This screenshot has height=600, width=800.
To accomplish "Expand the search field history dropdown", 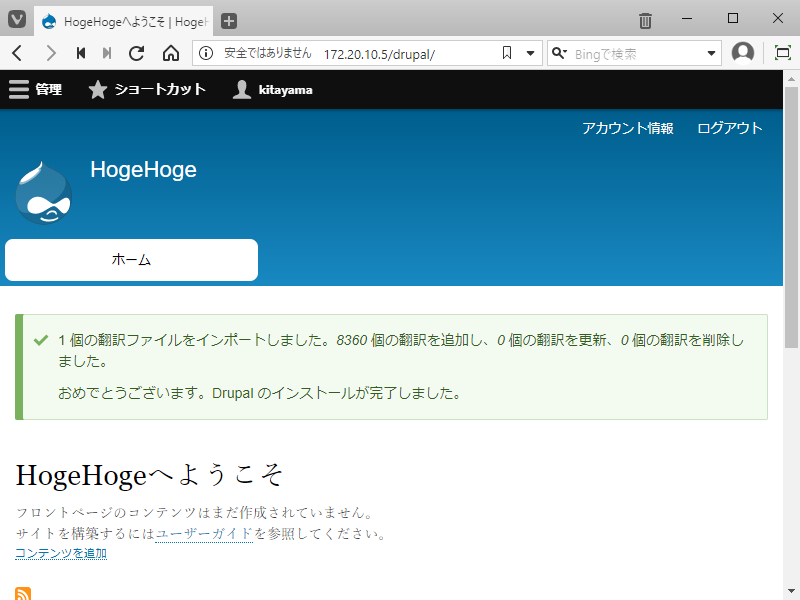I will [x=711, y=53].
